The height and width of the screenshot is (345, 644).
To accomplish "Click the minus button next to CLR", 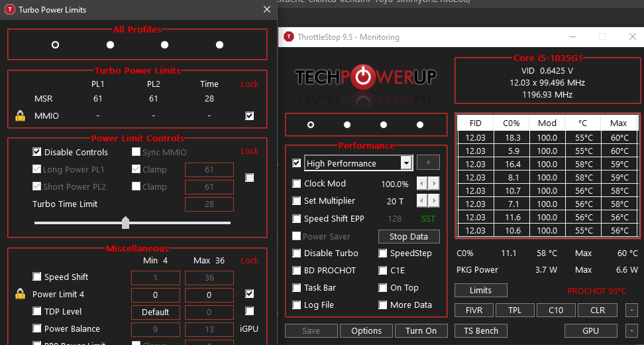I will tap(631, 310).
